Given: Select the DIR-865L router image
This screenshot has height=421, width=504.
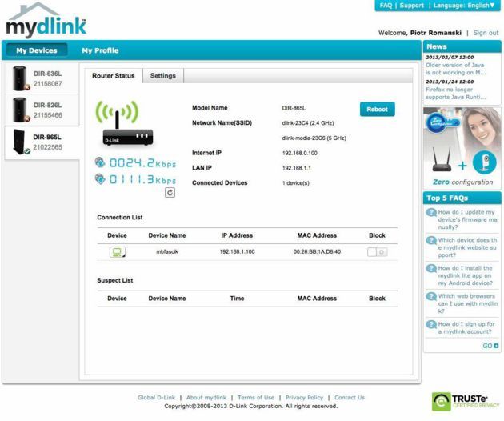Looking at the screenshot, I should [x=20, y=142].
